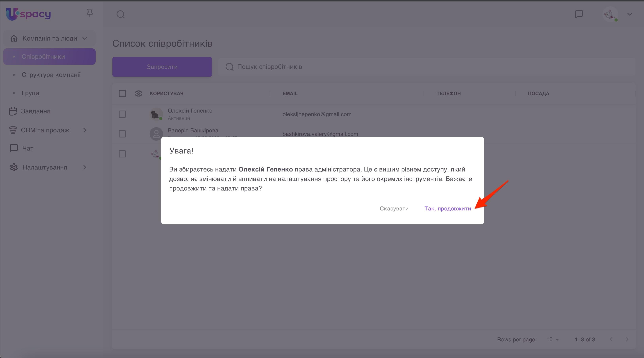Viewport: 644px width, 358px height.
Task: Open the Rows per page dropdown
Action: pyautogui.click(x=553, y=340)
